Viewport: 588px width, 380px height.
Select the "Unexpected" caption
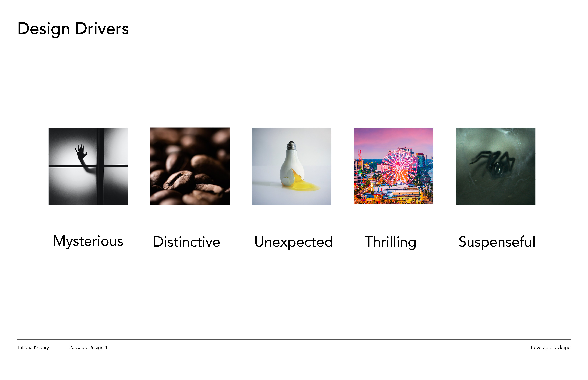point(294,242)
